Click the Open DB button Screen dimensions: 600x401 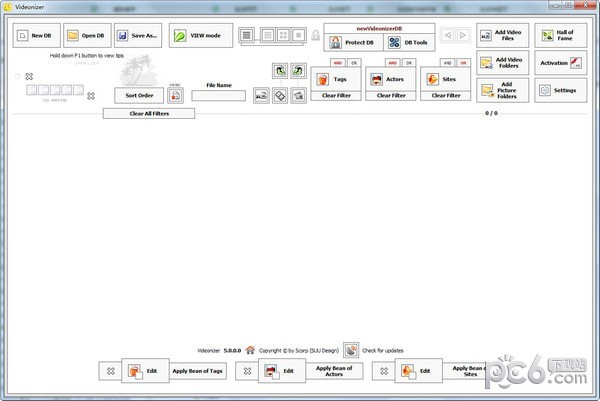click(x=86, y=36)
